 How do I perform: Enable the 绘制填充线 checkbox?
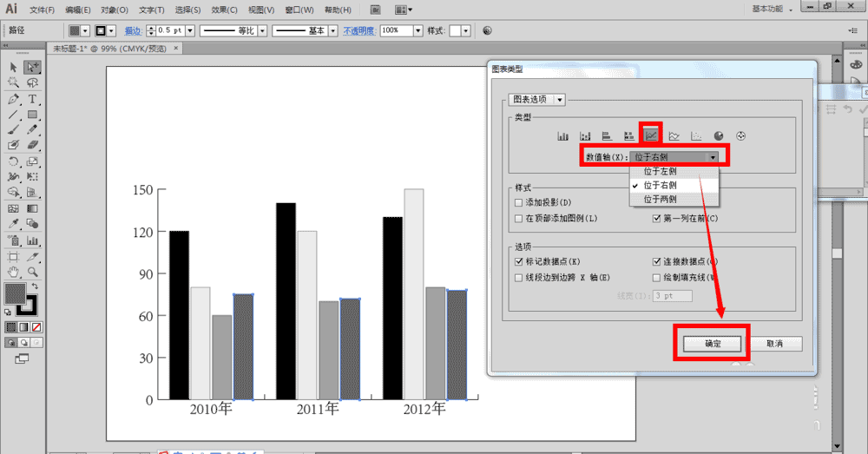pos(656,278)
